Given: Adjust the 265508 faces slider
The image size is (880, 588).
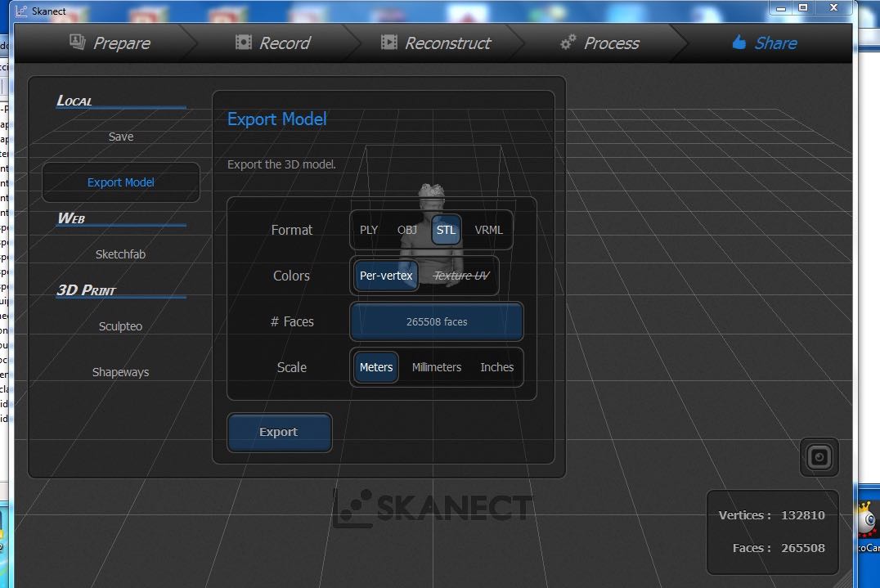Looking at the screenshot, I should 437,321.
